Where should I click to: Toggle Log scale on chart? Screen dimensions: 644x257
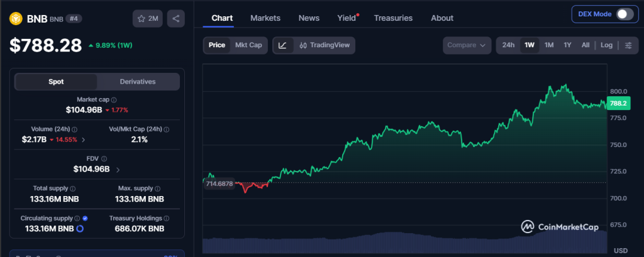pyautogui.click(x=606, y=45)
